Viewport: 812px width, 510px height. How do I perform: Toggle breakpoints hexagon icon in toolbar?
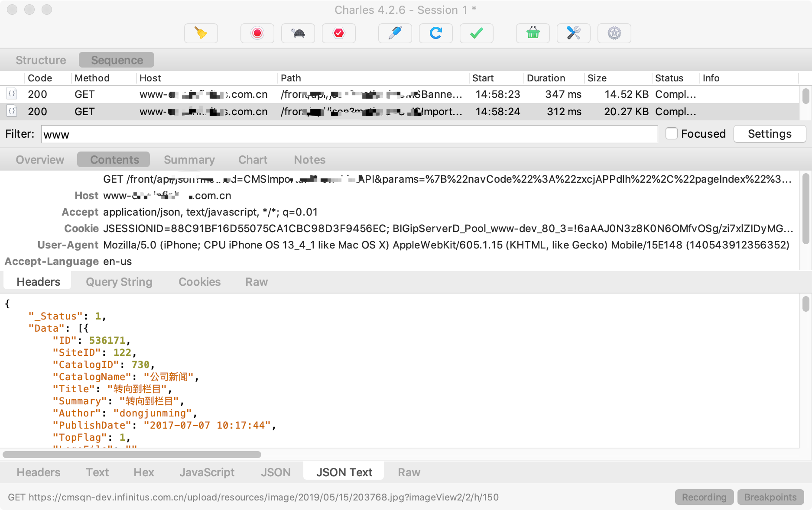pyautogui.click(x=338, y=33)
